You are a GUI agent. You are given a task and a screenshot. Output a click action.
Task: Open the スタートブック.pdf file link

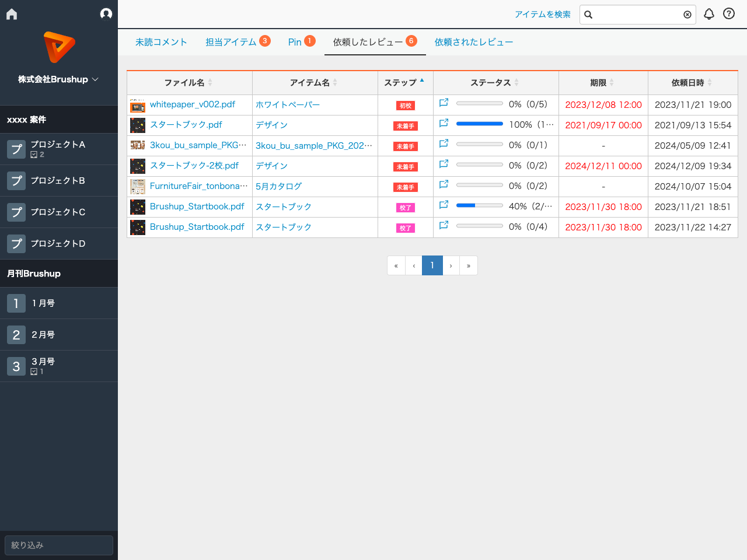[x=185, y=125]
